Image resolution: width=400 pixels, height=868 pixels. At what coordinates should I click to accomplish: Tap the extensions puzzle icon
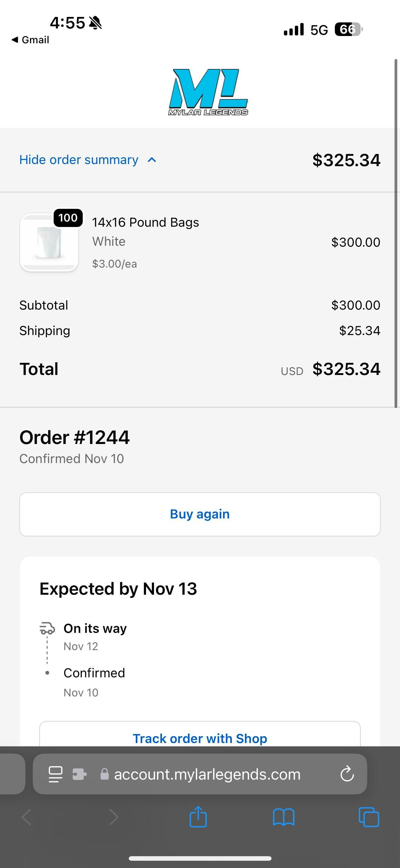click(80, 774)
